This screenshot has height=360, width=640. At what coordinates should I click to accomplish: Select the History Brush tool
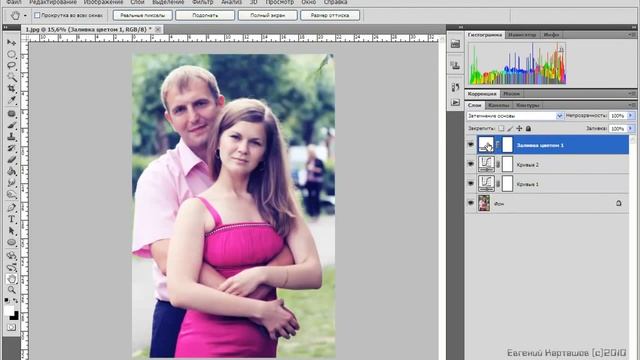11,148
